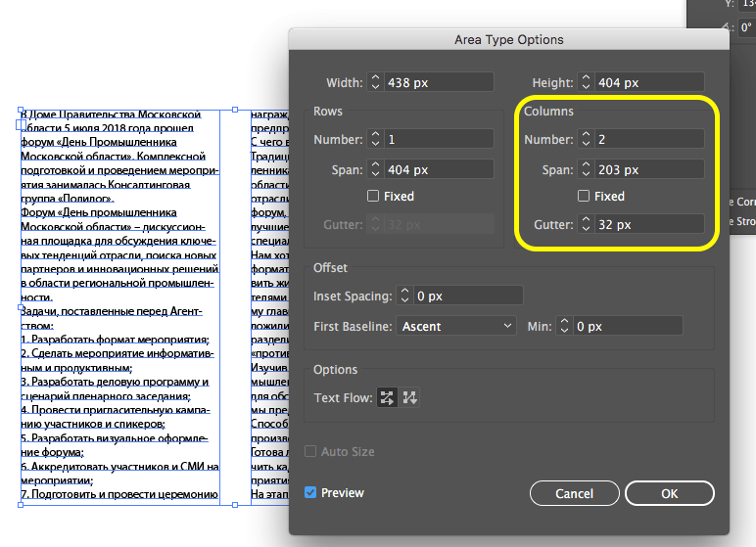Toggle the Preview checkbox
The height and width of the screenshot is (547, 756).
pyautogui.click(x=310, y=492)
